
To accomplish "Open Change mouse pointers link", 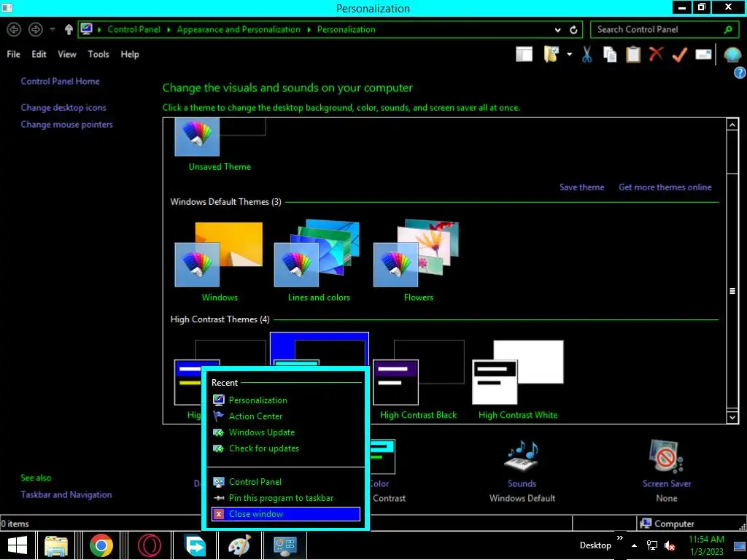I will click(x=66, y=124).
